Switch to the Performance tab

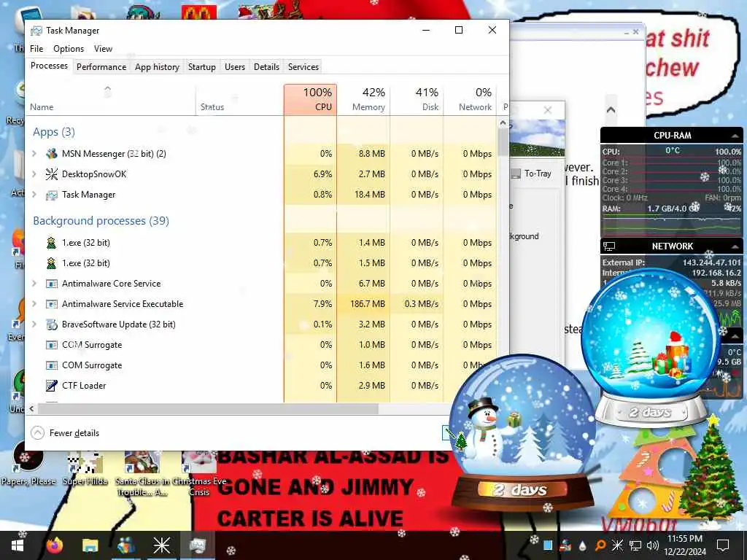point(101,67)
